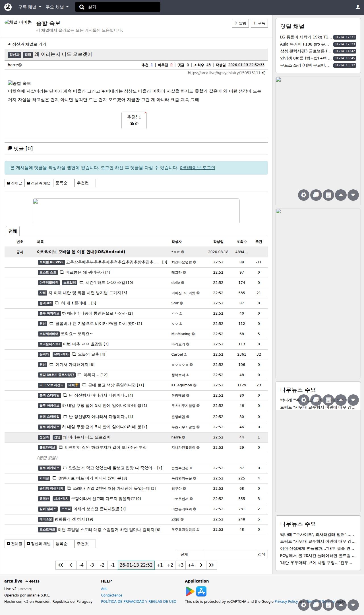Click 전체글 button under the login notice
Viewport: 364px width, 615px height.
coord(15,183)
